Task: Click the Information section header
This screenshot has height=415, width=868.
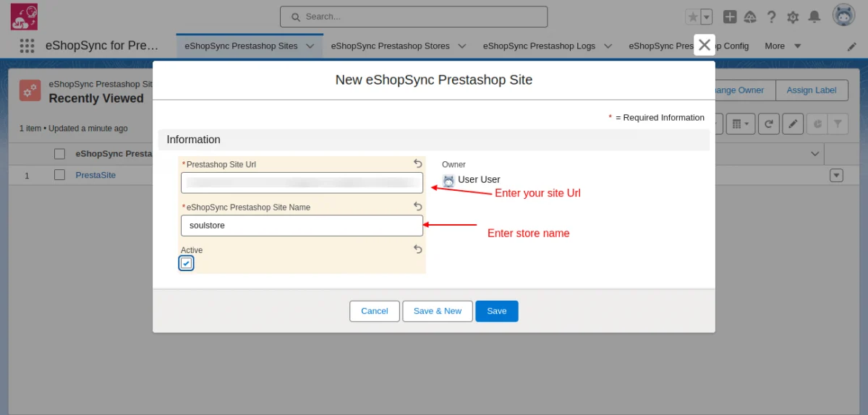Action: tap(434, 140)
